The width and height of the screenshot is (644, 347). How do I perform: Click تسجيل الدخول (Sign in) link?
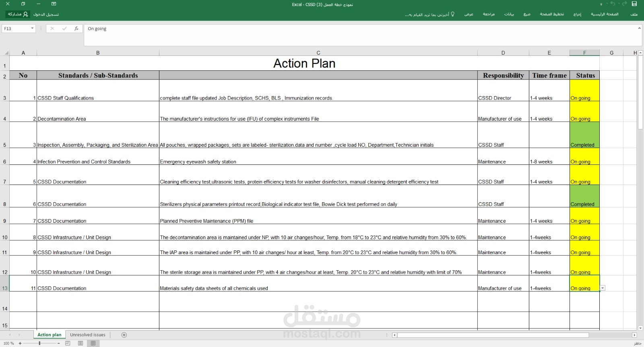point(46,14)
